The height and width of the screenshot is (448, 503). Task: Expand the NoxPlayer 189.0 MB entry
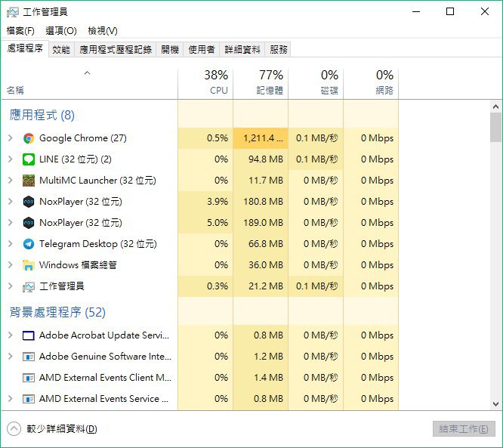coord(11,223)
